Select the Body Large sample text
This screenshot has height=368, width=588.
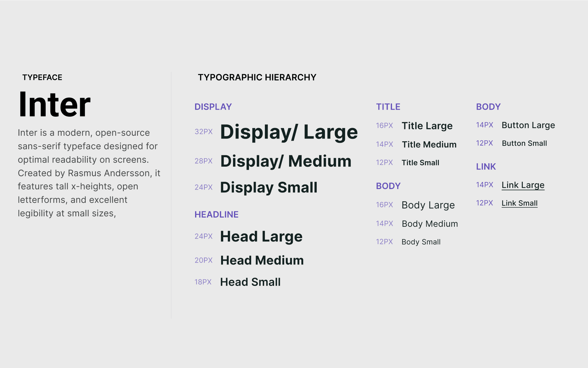[x=428, y=205]
